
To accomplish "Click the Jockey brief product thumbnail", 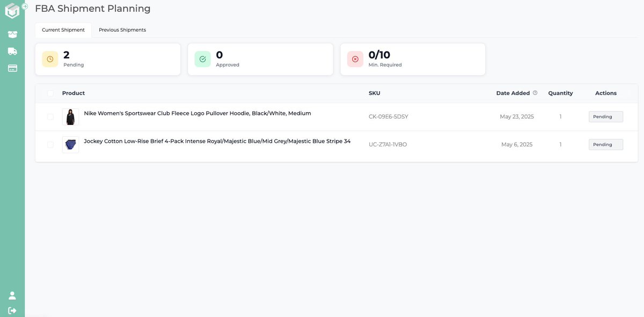I will 70,144.
